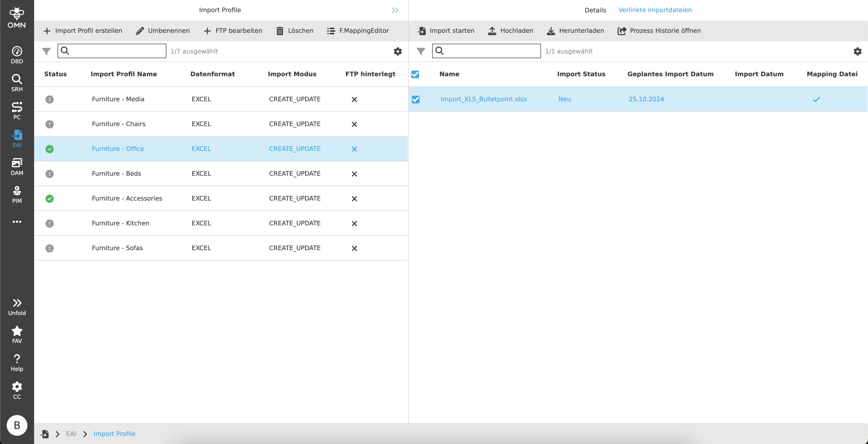Open Import Profile breadcrumb link
The height and width of the screenshot is (444, 868).
(114, 434)
